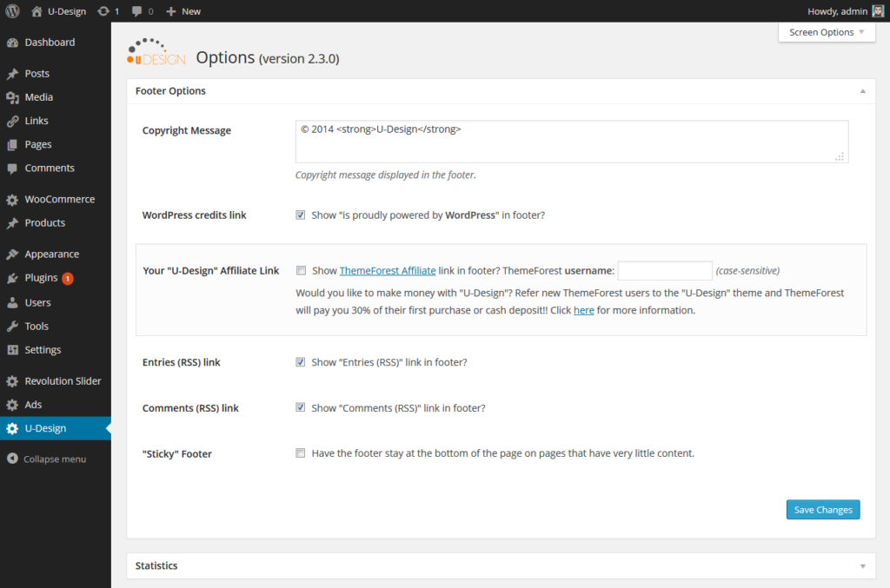Click the admin avatar next to Howdy, admin
This screenshot has height=588, width=890.
pyautogui.click(x=879, y=10)
